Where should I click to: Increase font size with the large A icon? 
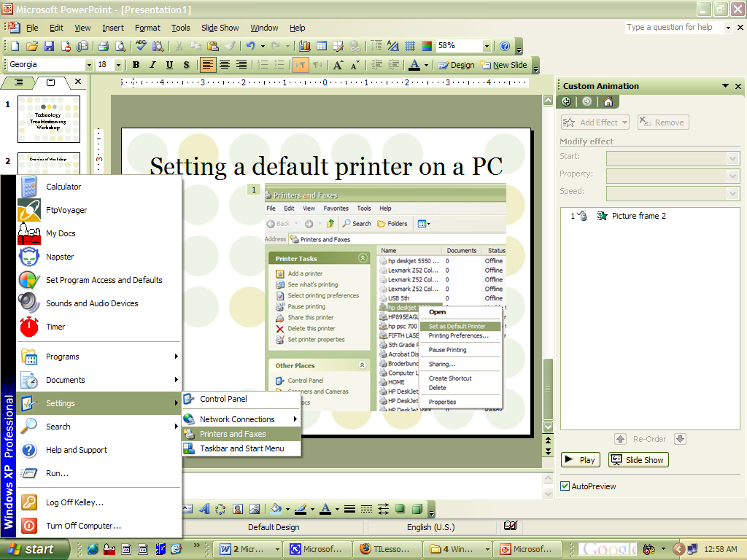coord(338,65)
